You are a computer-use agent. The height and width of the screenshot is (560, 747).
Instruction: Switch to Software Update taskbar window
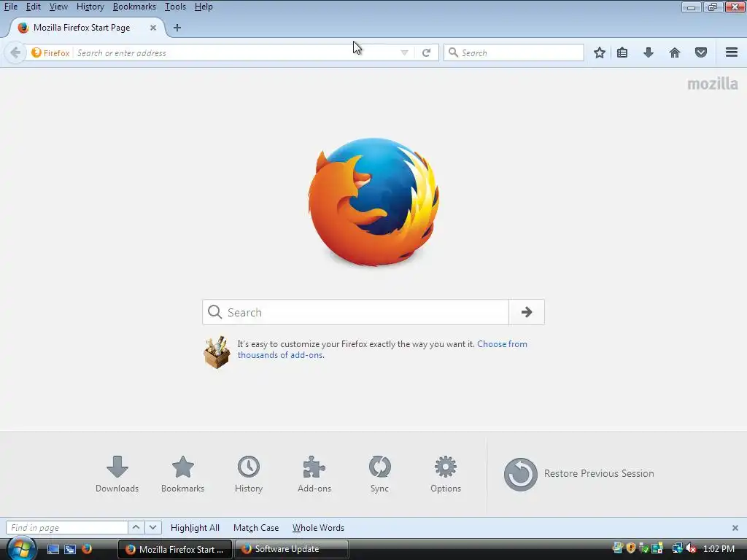click(x=292, y=549)
